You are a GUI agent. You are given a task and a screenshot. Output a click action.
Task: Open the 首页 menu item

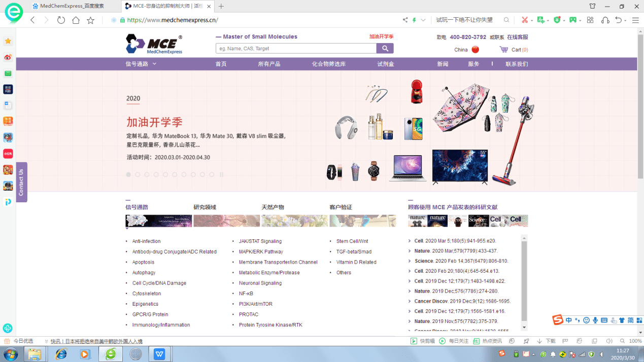pyautogui.click(x=221, y=64)
